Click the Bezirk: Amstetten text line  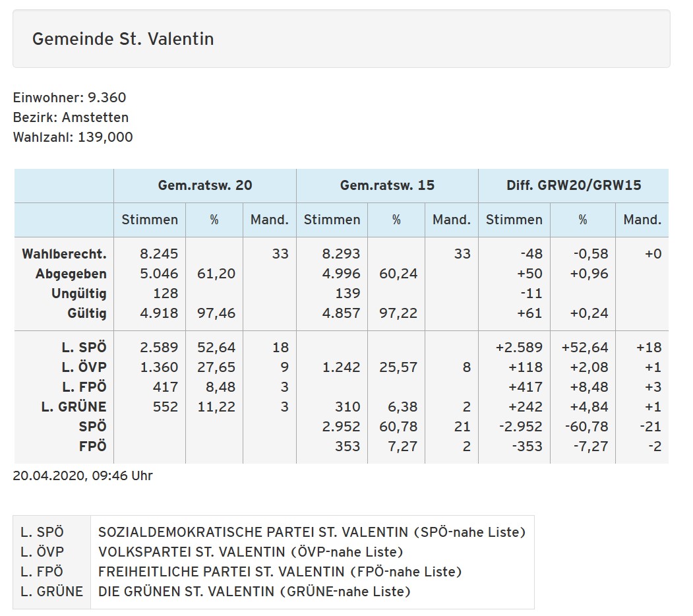pos(71,117)
